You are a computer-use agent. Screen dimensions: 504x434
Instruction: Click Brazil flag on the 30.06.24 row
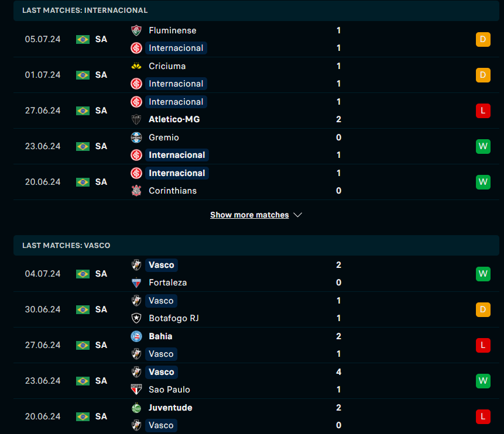point(83,309)
